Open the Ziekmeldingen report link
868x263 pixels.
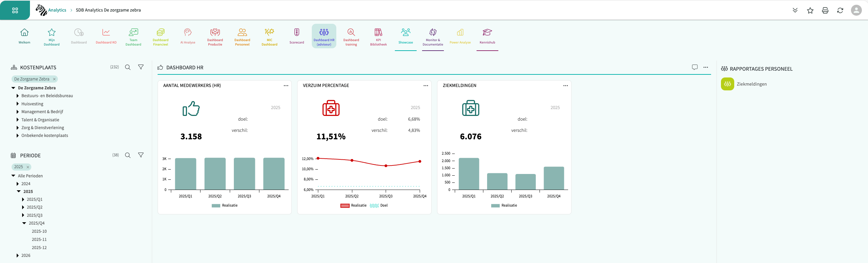751,84
